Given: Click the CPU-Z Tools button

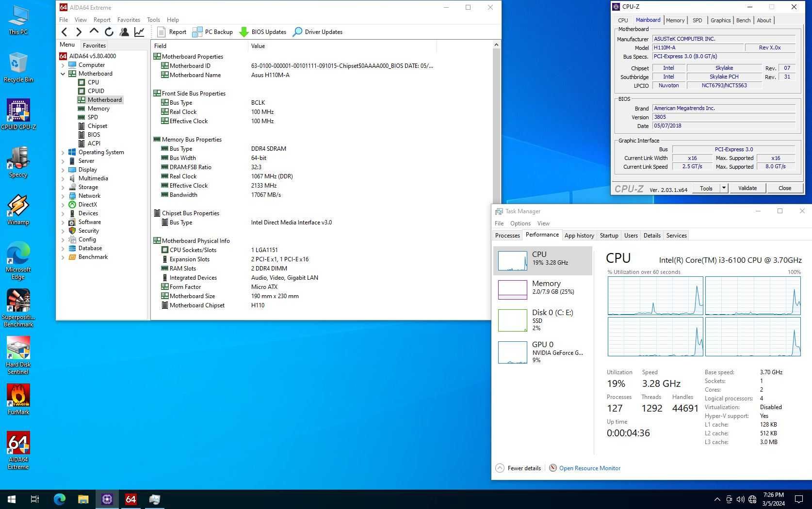Looking at the screenshot, I should pyautogui.click(x=706, y=188).
